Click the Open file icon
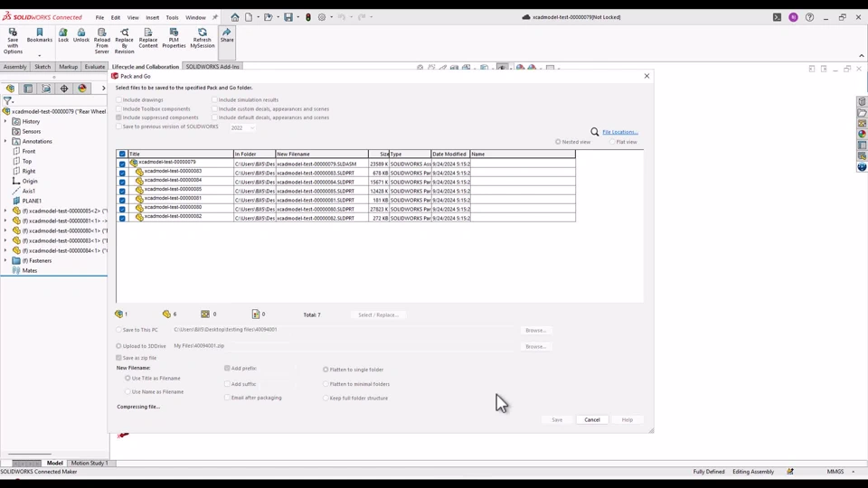The height and width of the screenshot is (488, 868). click(x=268, y=17)
